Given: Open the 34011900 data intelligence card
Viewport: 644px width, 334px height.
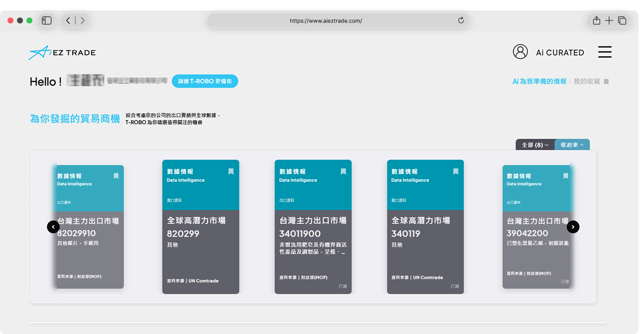Looking at the screenshot, I should pos(313,227).
